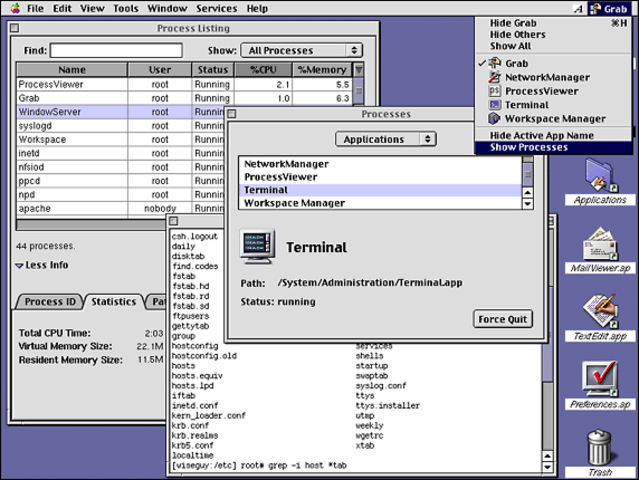Switch to the Process ID tab
This screenshot has width=639, height=480.
50,302
